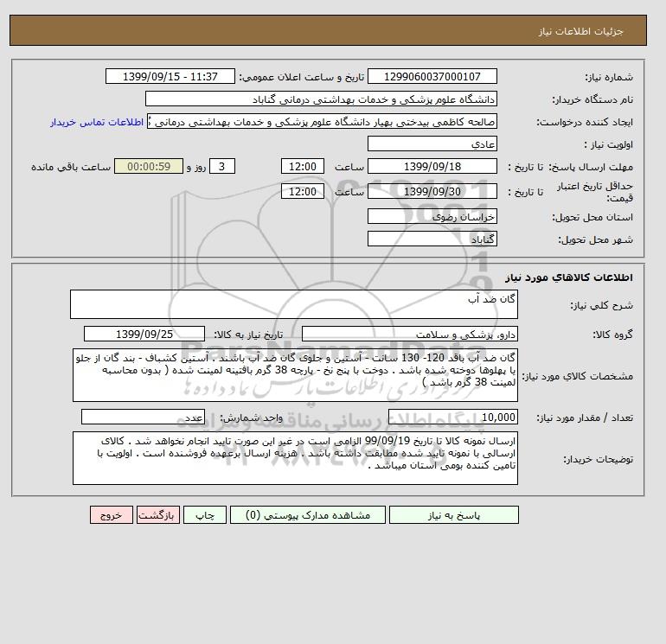The height and width of the screenshot is (644, 666).
Task: Click the price validity time 12:00 field
Action: click(x=303, y=191)
